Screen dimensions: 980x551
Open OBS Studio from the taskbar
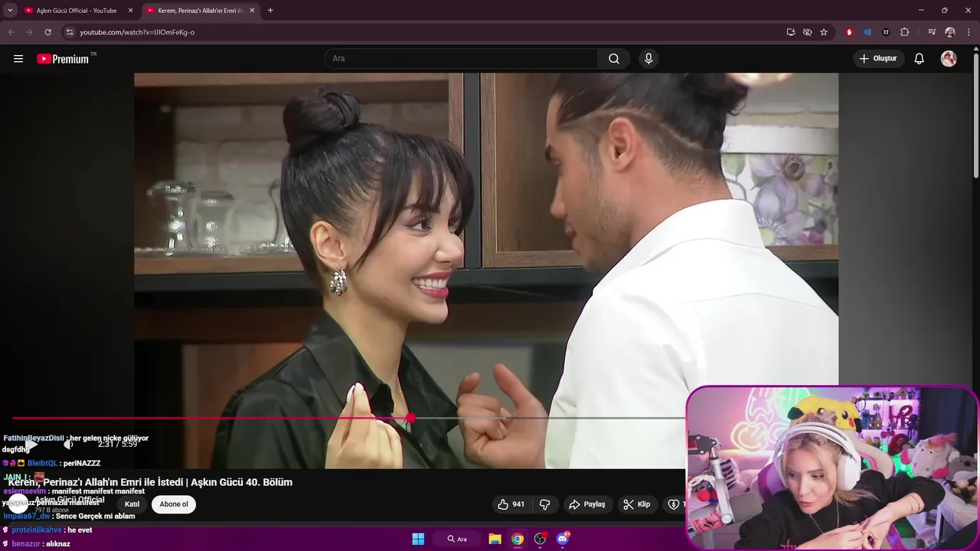541,539
